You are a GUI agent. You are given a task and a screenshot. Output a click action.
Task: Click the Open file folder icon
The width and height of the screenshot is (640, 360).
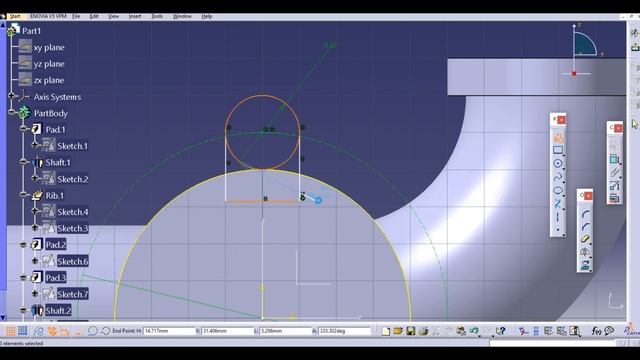point(398,331)
